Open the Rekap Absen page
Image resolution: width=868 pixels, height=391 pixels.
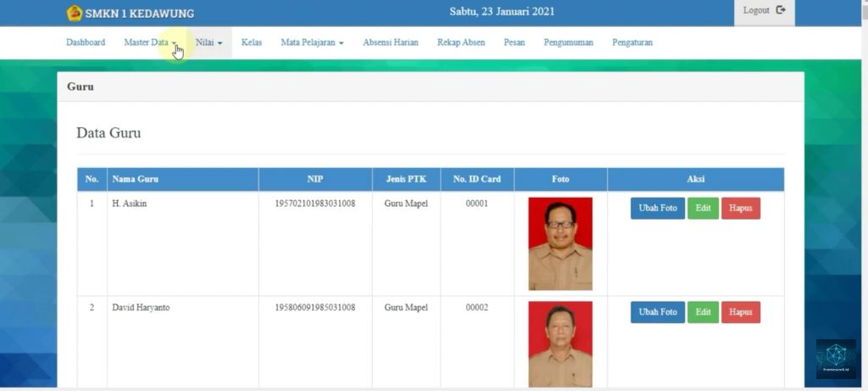(461, 42)
